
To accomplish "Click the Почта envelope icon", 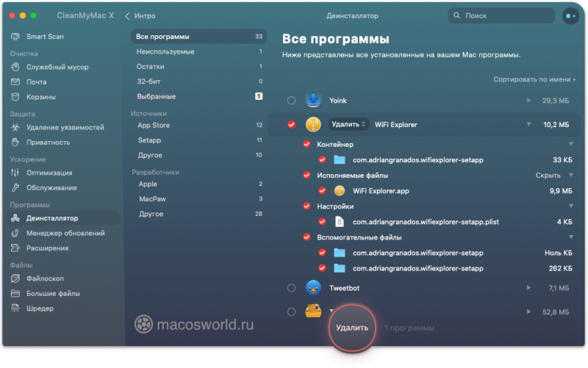I will 15,82.
